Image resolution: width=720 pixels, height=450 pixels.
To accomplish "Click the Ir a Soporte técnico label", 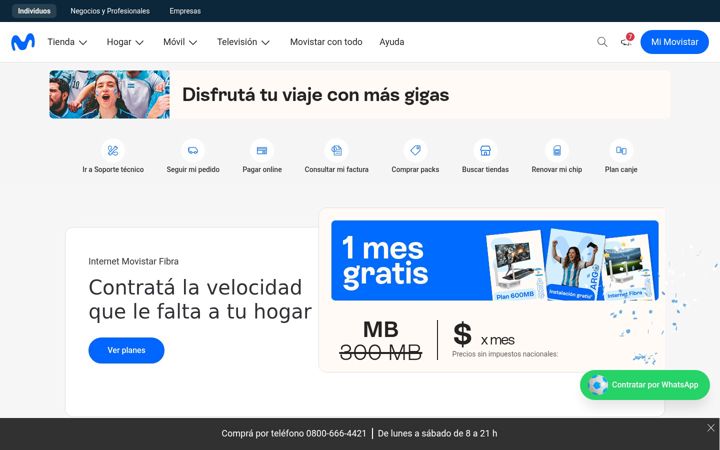I will point(113,169).
